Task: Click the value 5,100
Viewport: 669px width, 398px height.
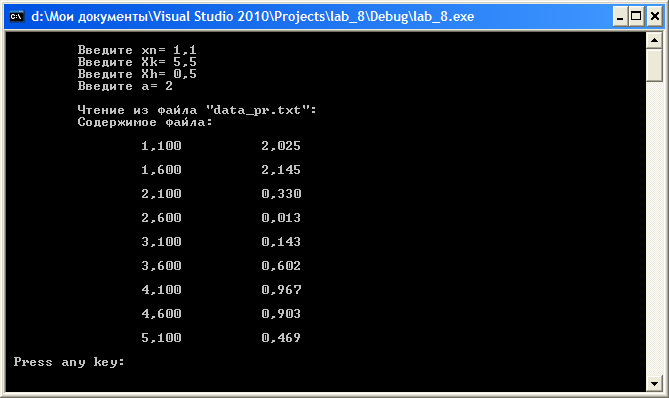Action: click(161, 337)
